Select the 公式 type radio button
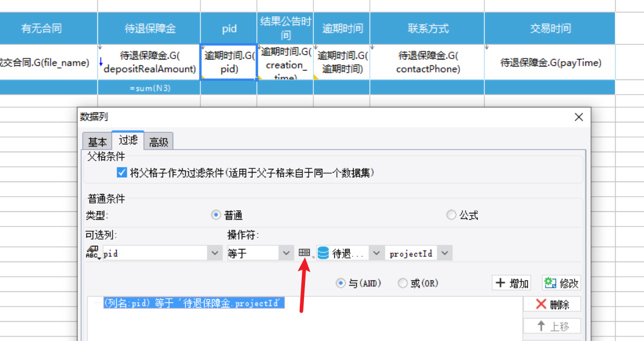The height and width of the screenshot is (341, 644). (451, 215)
